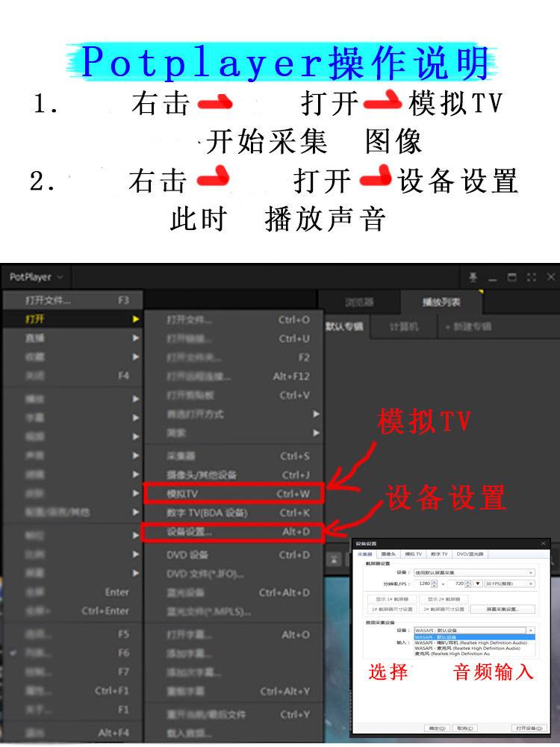Toggle the checked menu item with F6 shortcut

point(72,653)
